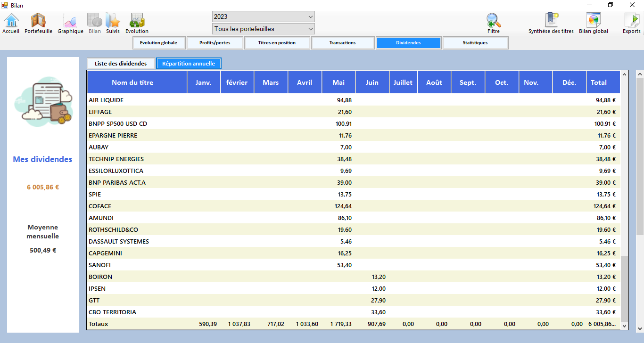The height and width of the screenshot is (343, 644).
Task: Select the AUBAY row name
Action: [x=99, y=147]
